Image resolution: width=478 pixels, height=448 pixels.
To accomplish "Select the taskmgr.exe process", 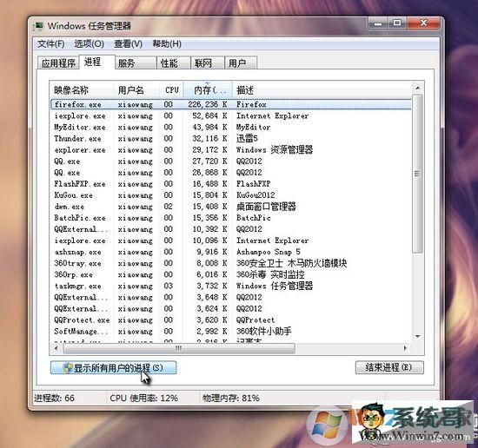I will pos(231,286).
